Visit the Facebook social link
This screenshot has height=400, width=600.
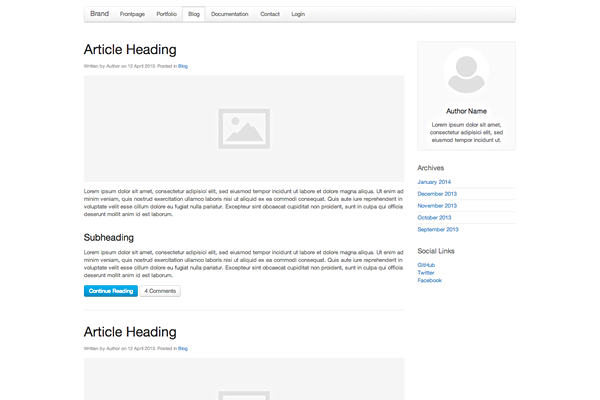point(429,281)
